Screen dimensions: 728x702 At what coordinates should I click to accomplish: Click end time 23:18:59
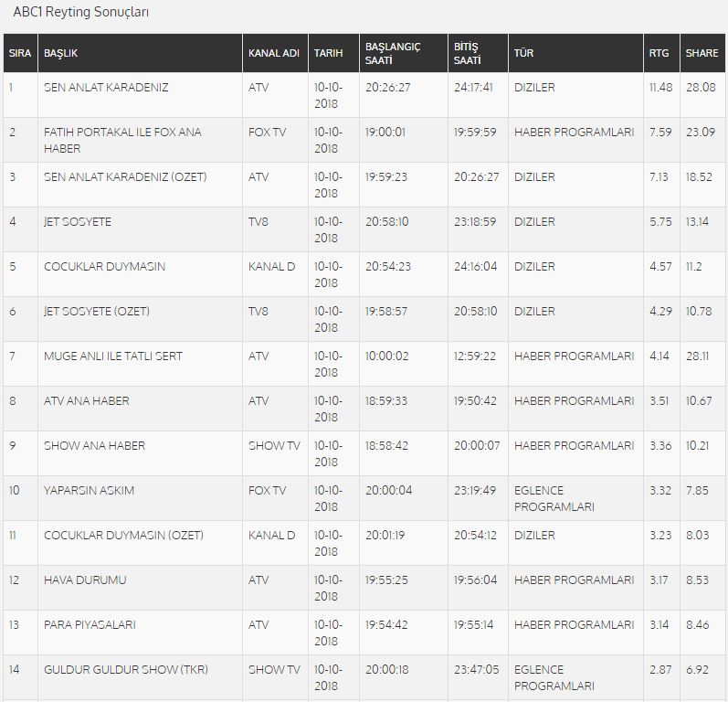pyautogui.click(x=474, y=221)
